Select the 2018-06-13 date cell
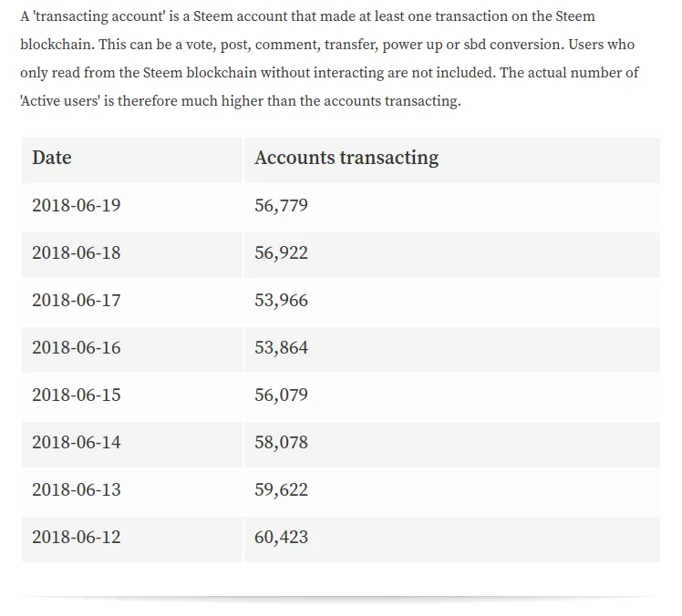This screenshot has width=682, height=616. [132, 492]
